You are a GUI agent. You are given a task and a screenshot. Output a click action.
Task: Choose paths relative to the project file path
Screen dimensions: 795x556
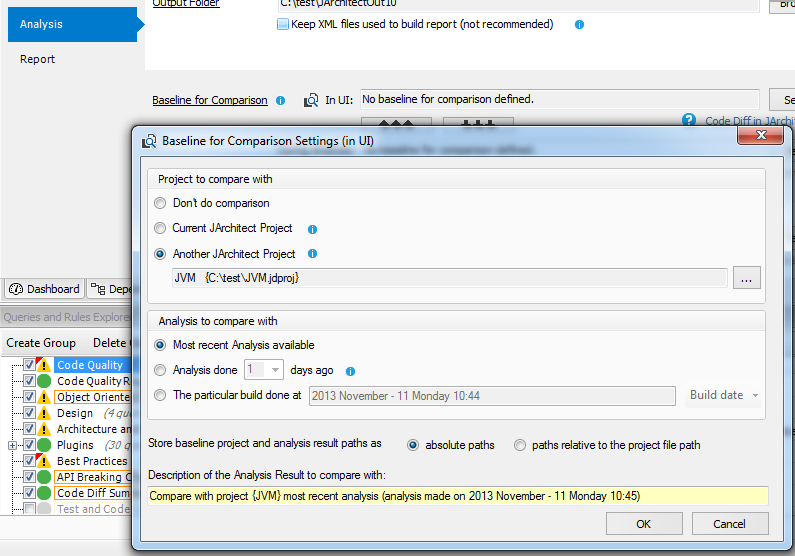coord(519,445)
